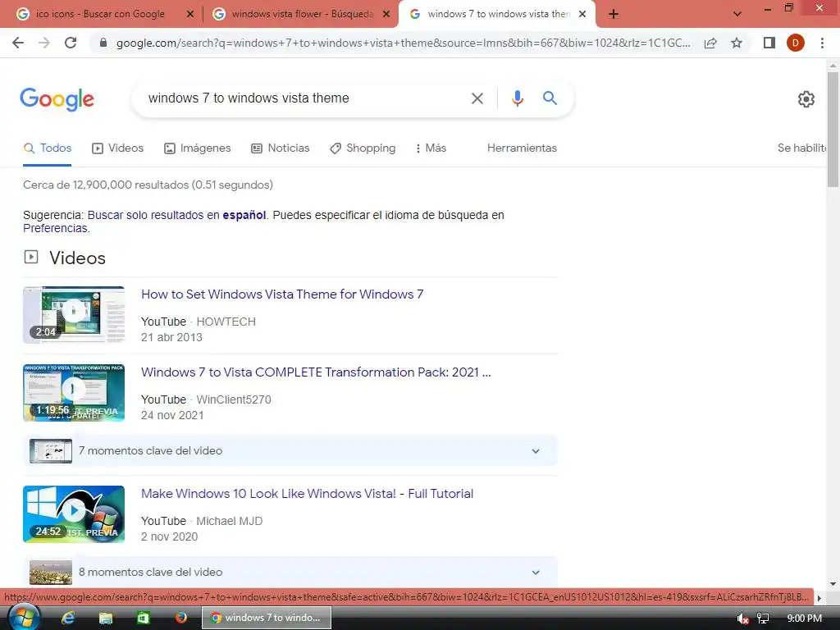Click the Chrome taskbar button
The image size is (840, 630).
tap(267, 618)
